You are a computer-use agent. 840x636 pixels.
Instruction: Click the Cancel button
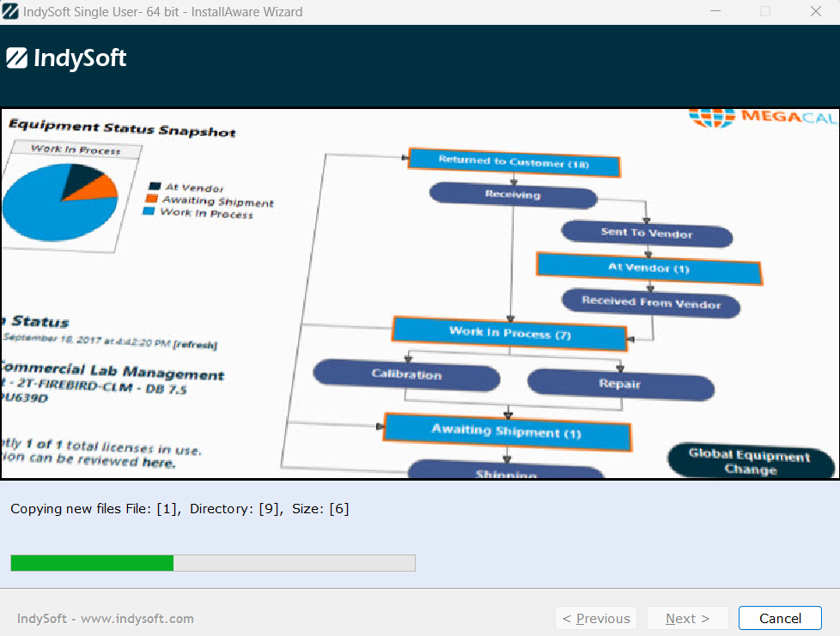point(780,618)
